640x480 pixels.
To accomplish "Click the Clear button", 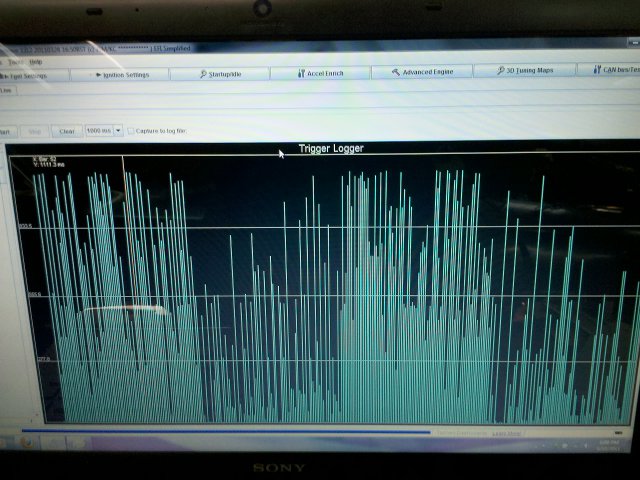I will tap(67, 131).
